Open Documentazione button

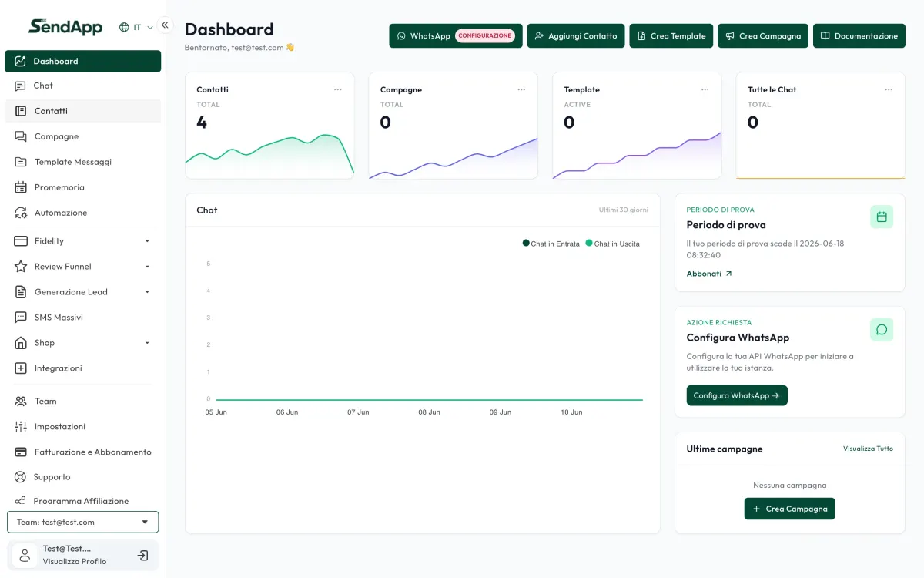859,35
